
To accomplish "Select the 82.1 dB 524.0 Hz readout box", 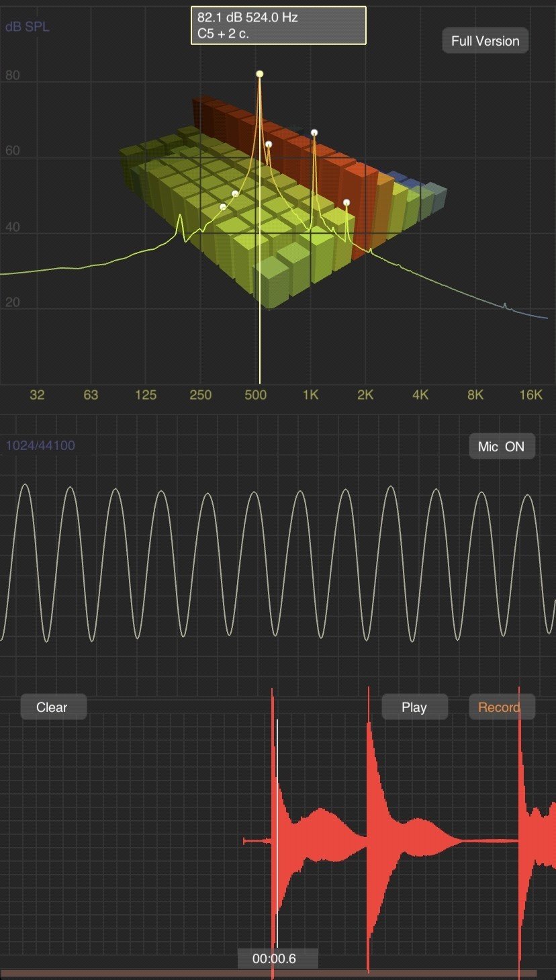I will click(279, 26).
